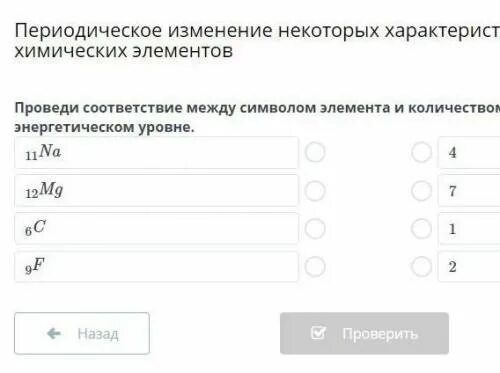Click the 12Mg element box
Viewport: 500px width, 373px height.
coord(156,191)
